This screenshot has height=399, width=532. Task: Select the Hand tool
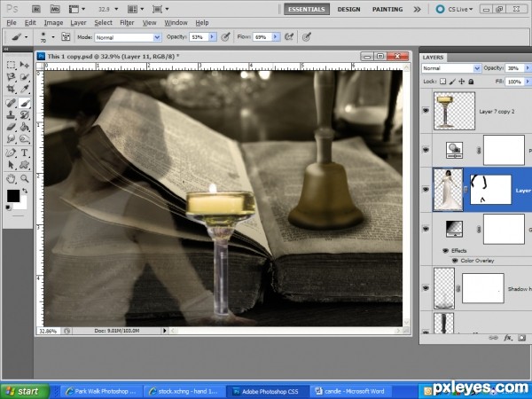click(11, 178)
